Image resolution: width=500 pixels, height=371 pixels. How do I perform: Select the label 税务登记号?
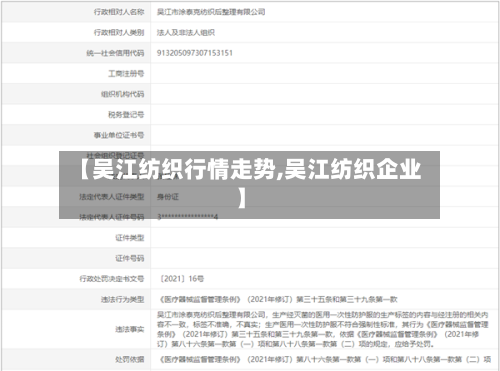pos(126,115)
